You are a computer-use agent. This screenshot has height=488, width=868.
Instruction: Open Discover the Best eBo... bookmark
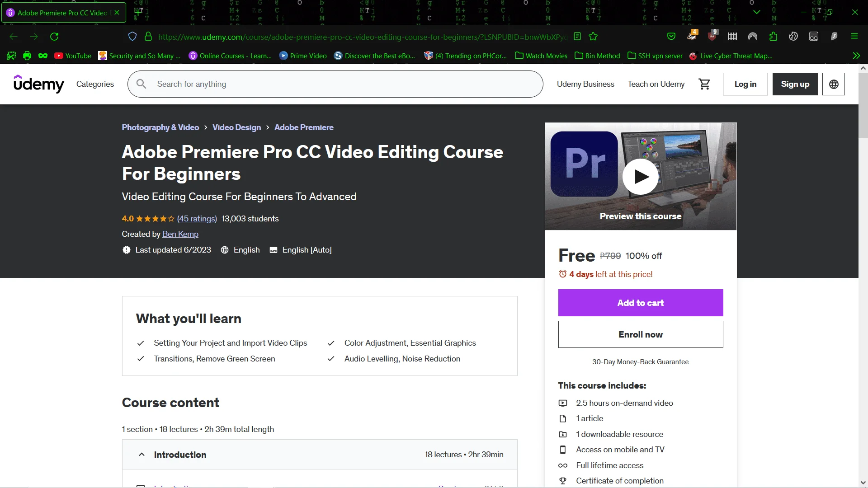(375, 56)
